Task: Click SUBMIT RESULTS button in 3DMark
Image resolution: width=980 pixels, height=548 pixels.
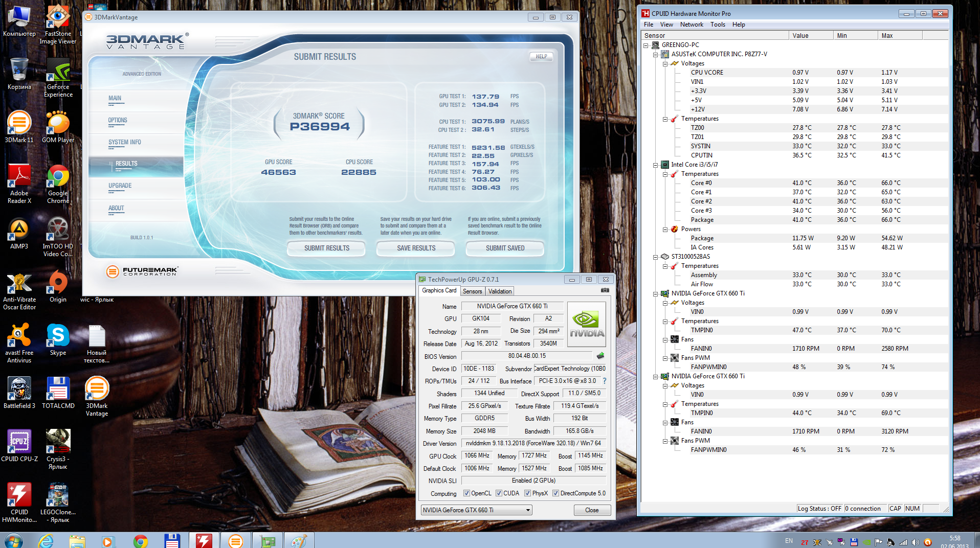Action: point(327,248)
